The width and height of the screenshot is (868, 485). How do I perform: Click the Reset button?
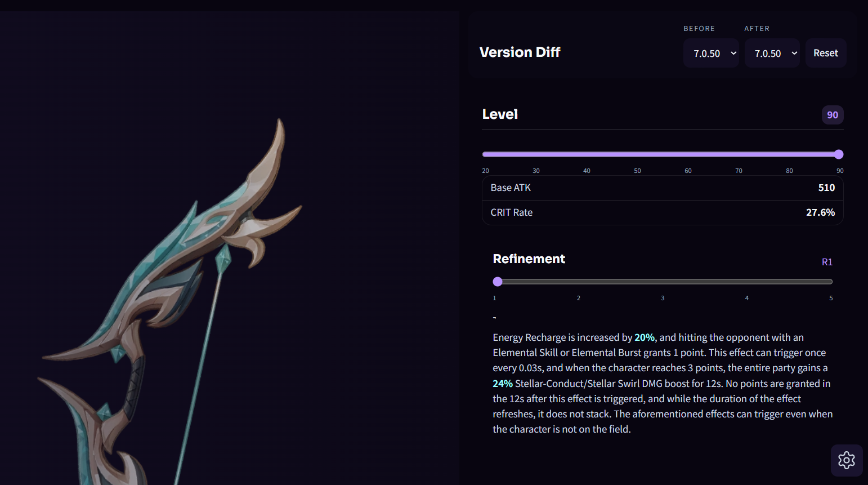826,53
